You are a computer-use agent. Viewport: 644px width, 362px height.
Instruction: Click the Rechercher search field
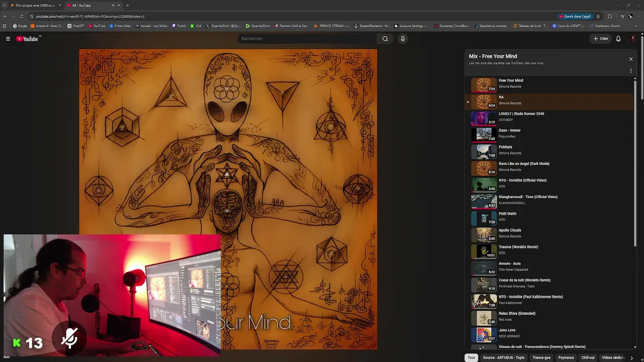(x=307, y=39)
